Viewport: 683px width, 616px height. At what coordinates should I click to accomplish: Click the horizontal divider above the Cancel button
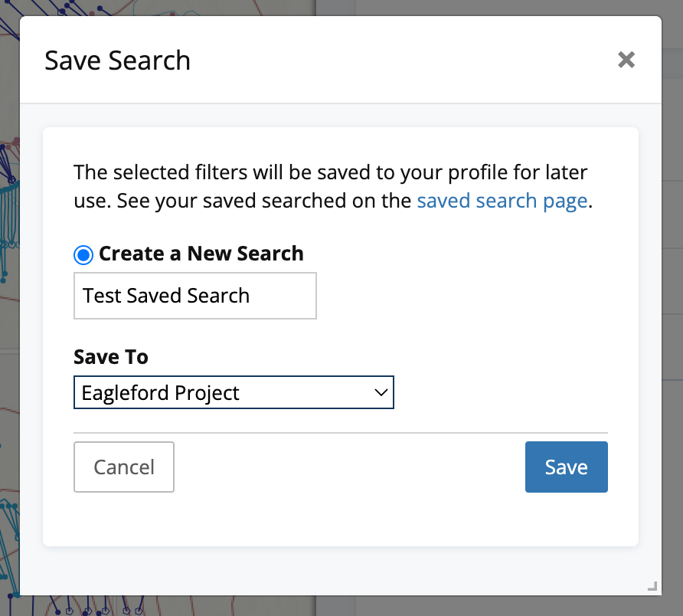[x=341, y=433]
